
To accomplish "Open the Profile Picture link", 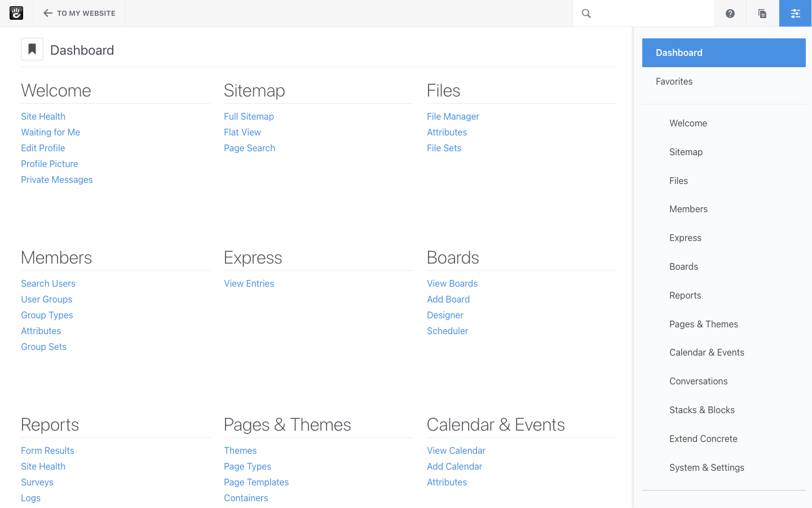I will pyautogui.click(x=50, y=164).
